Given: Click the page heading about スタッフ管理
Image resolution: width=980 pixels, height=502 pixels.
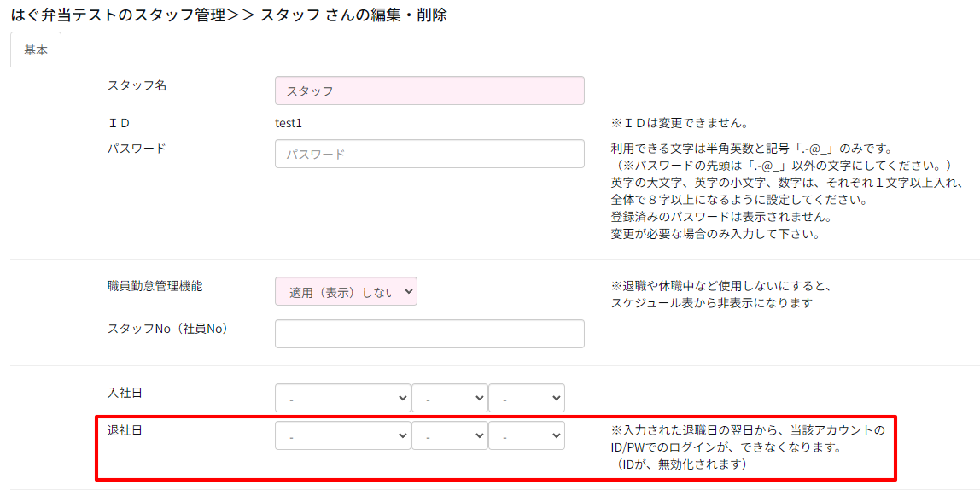Looking at the screenshot, I should click(x=228, y=15).
